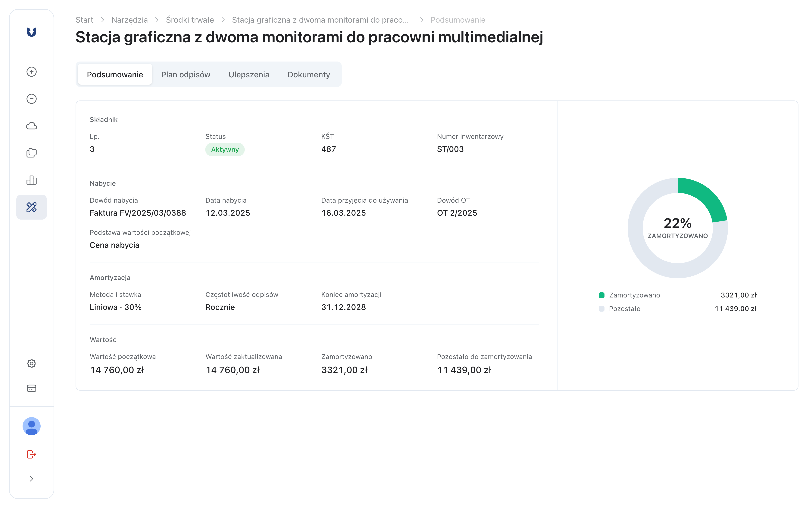Click the user avatar in the sidebar
The image size is (812, 508).
coord(32,426)
